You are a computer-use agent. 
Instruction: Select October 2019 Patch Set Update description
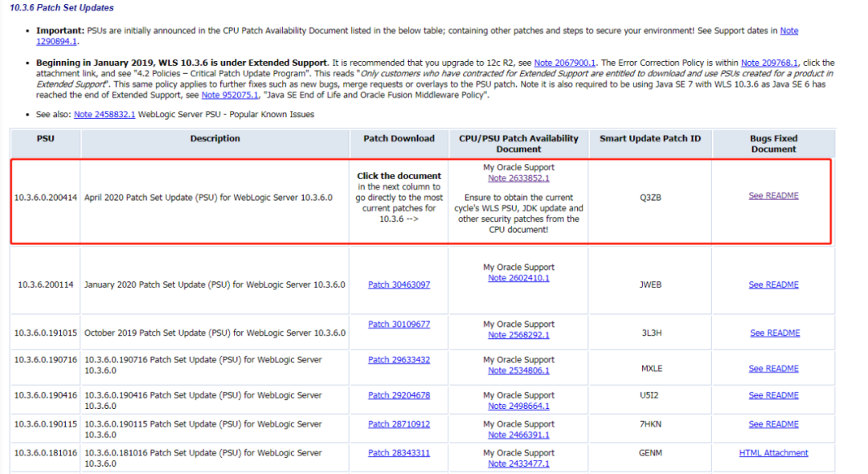click(x=215, y=333)
